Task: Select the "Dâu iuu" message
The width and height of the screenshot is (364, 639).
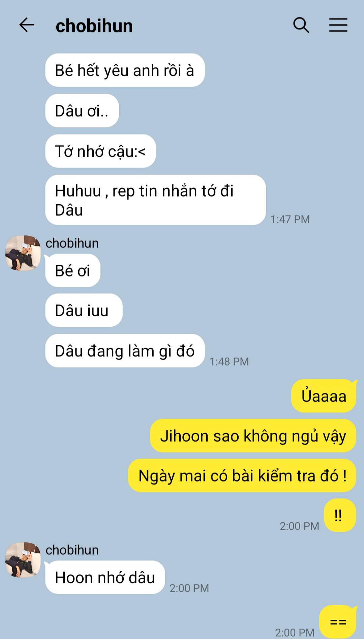Action: tap(84, 310)
